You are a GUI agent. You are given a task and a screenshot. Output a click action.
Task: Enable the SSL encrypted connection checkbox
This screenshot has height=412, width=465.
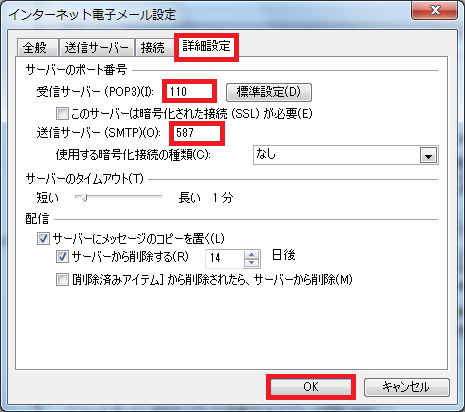62,113
